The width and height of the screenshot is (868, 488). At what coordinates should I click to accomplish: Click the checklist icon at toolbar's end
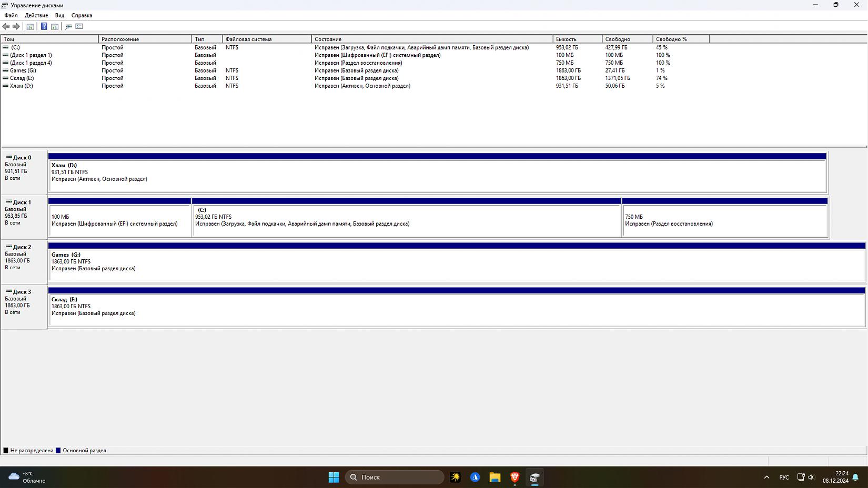[79, 26]
